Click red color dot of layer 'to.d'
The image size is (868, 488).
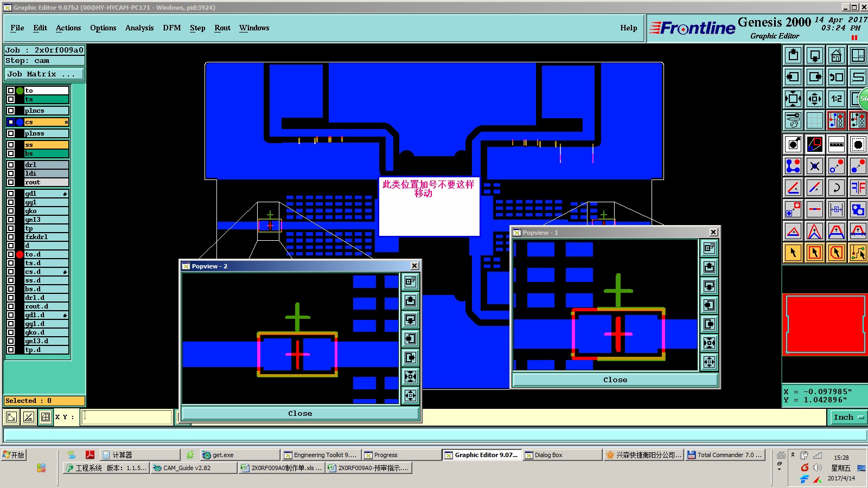(x=20, y=254)
